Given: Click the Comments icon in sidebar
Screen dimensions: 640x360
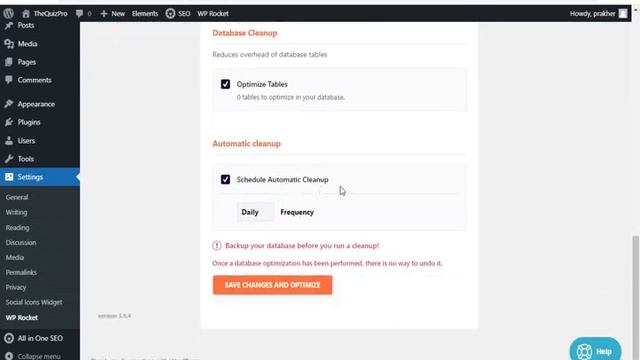Looking at the screenshot, I should pos(9,80).
